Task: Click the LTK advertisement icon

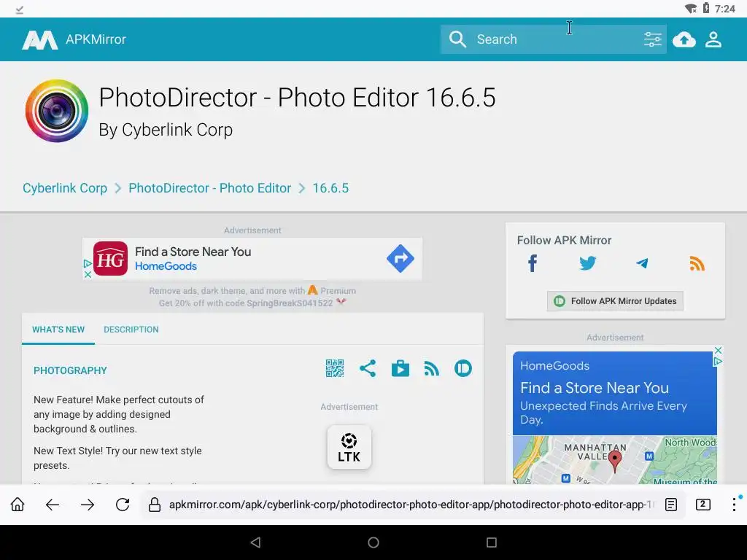Action: 349,447
